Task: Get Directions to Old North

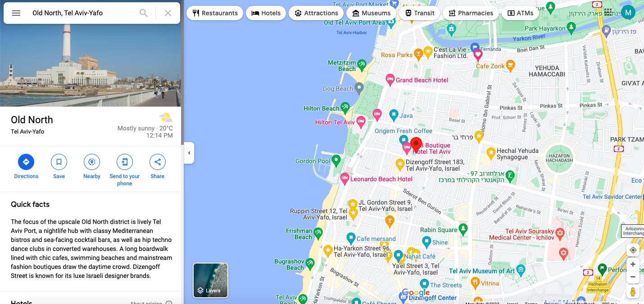Action: point(26,167)
